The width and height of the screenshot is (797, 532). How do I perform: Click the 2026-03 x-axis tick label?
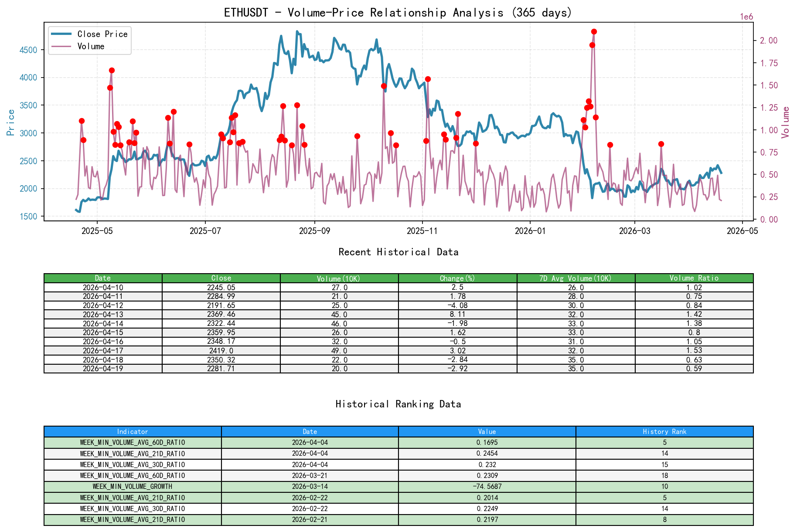pos(635,230)
